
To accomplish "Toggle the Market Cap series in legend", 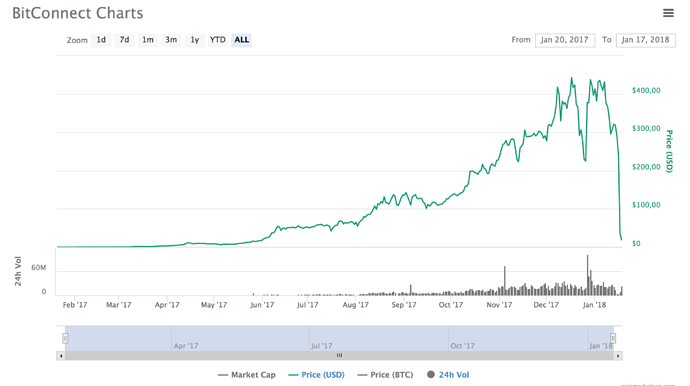I will point(247,375).
